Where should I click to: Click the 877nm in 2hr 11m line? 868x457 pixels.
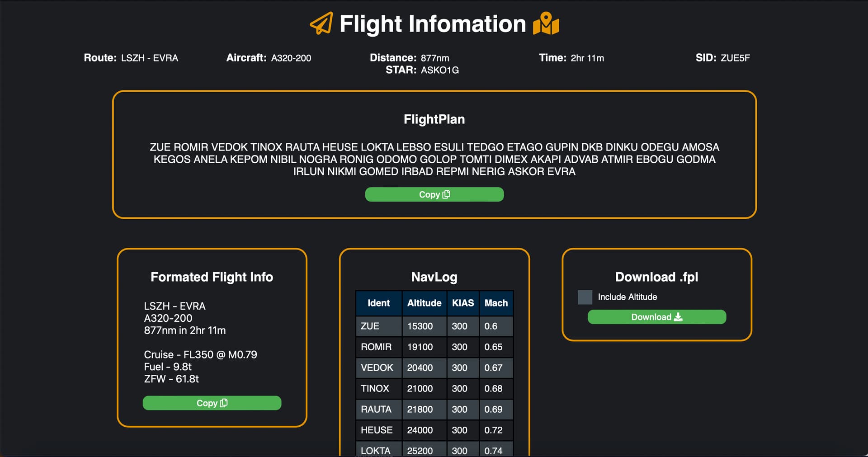coord(185,330)
